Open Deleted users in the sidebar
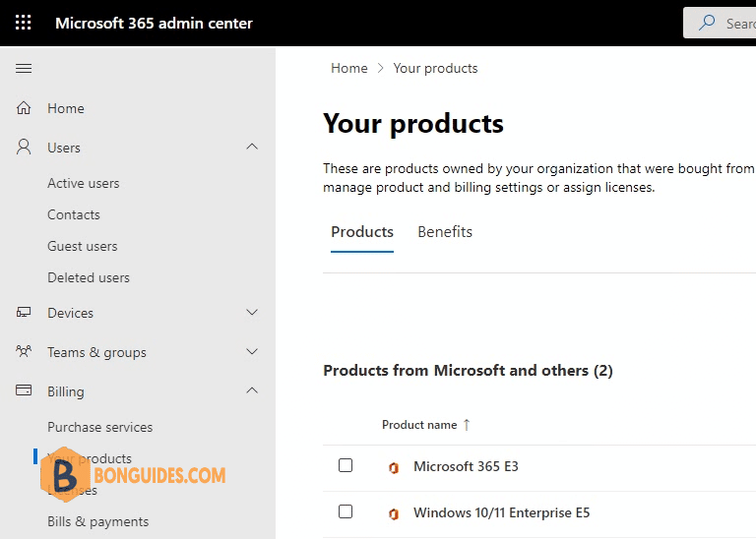Viewport: 756px width, 539px height. click(89, 278)
